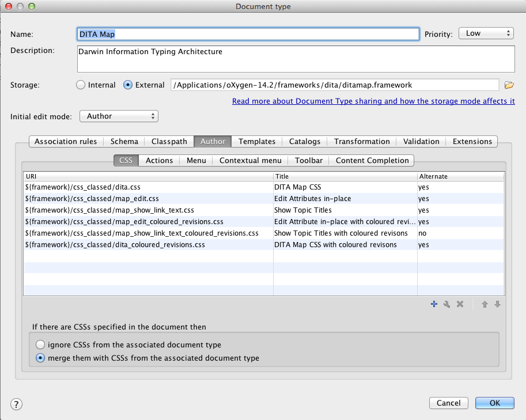This screenshot has height=420, width=526.
Task: Click the delete CSS X icon
Action: point(460,304)
